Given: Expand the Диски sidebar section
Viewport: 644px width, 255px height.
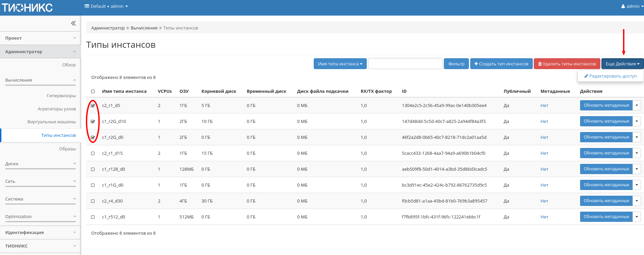Looking at the screenshot, I should click(40, 164).
